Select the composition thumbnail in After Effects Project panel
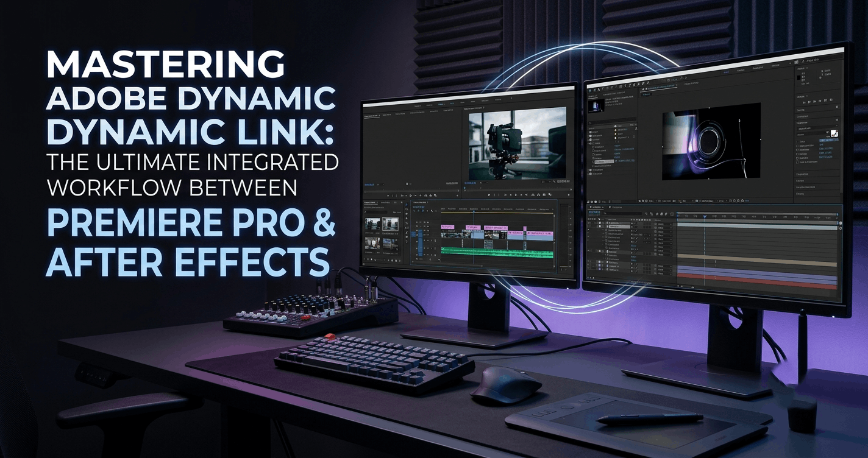The image size is (868, 458). (x=596, y=106)
